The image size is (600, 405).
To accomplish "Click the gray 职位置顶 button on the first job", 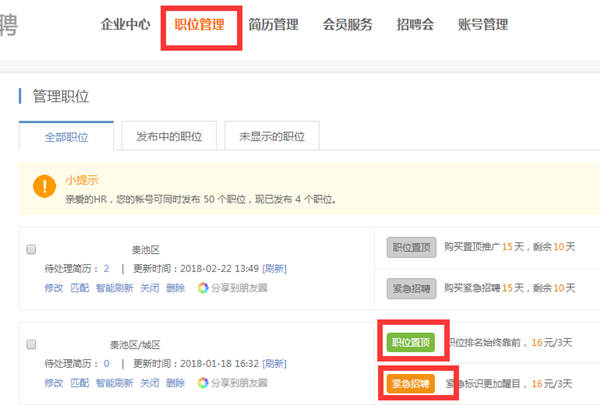I will click(x=411, y=248).
